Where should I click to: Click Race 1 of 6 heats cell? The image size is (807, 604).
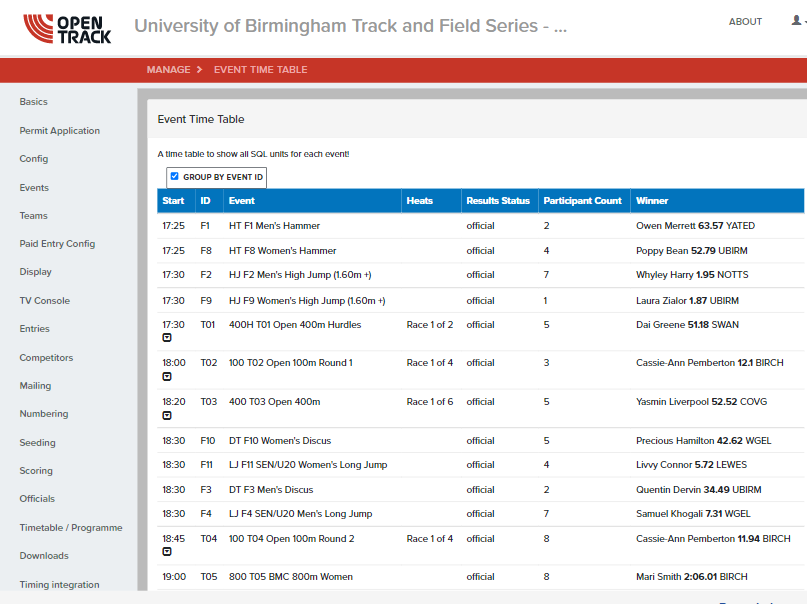(x=430, y=402)
